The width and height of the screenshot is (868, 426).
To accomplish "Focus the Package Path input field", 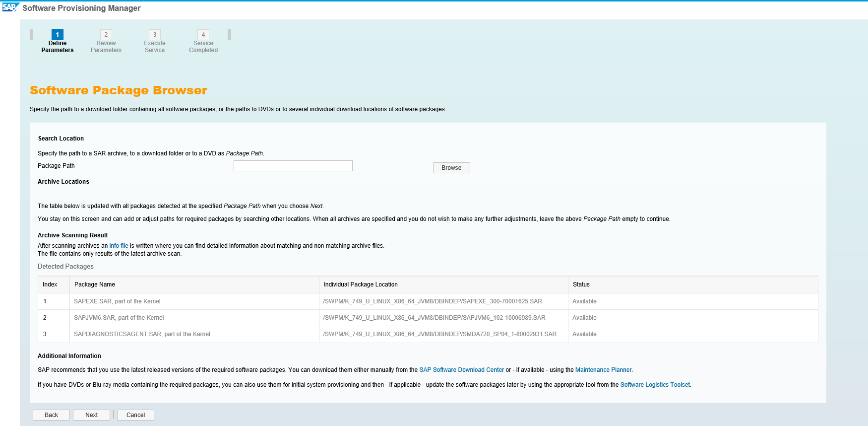I will point(293,166).
